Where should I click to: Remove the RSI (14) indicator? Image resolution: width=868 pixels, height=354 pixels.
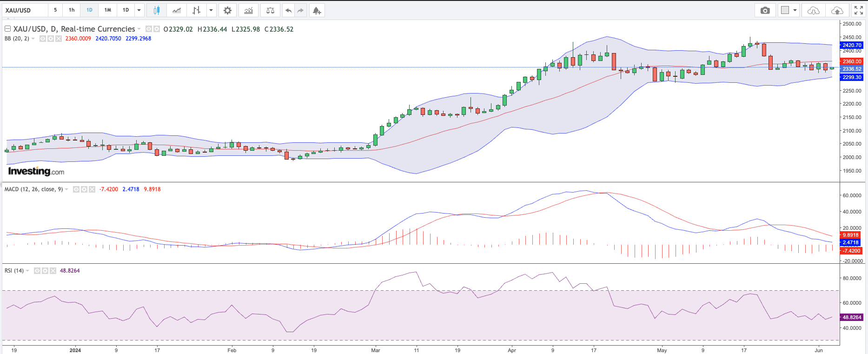click(53, 271)
